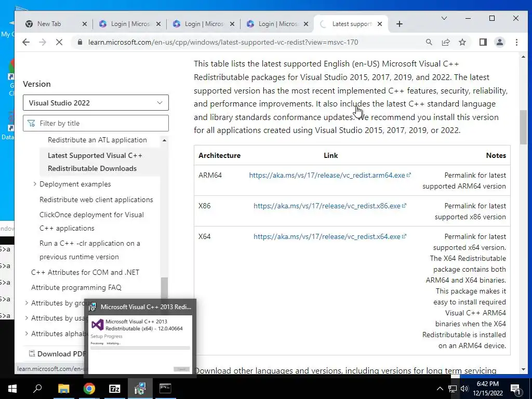532x399 pixels.
Task: Open the notification center
Action: click(515, 389)
